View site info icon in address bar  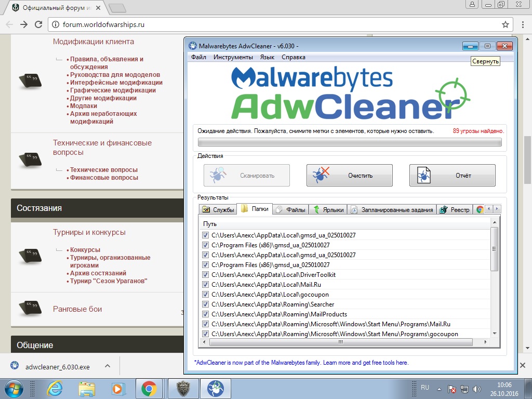56,24
